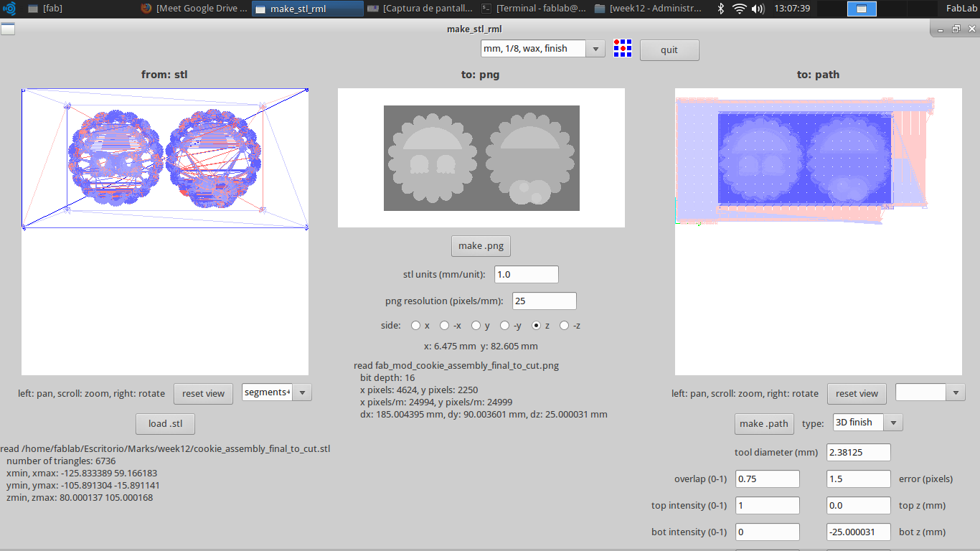Click the stl units input field

pos(526,273)
